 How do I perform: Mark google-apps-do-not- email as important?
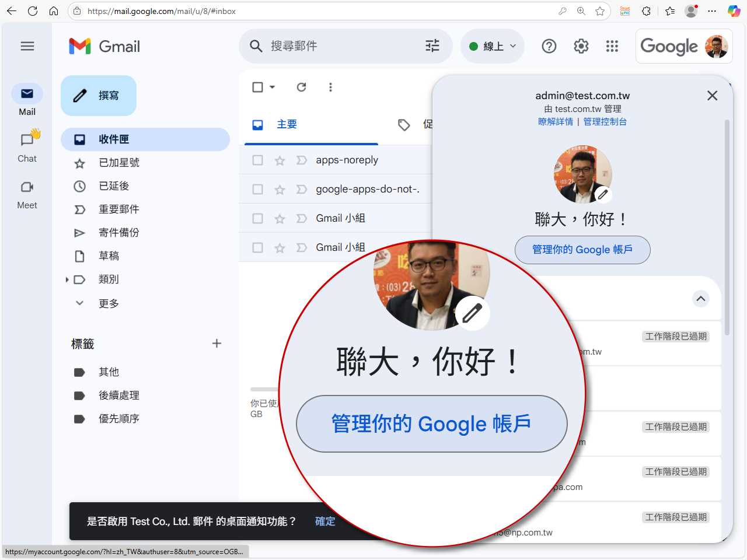301,189
